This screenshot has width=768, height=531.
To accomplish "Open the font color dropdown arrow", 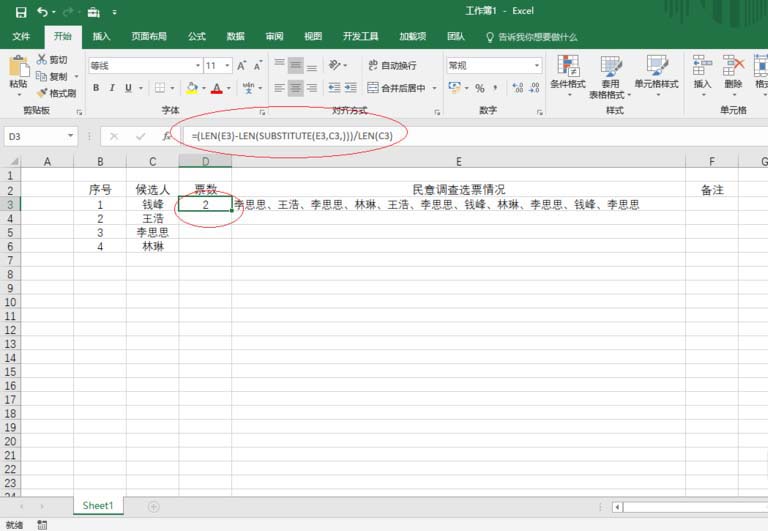I will 229,88.
